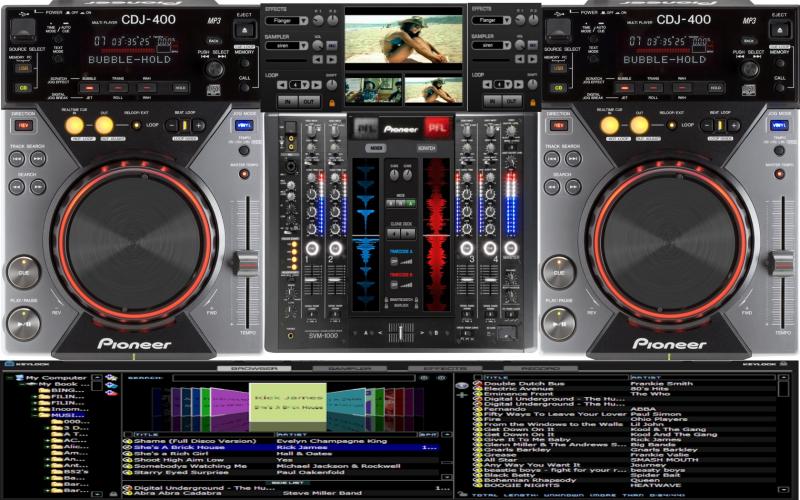Click the left deck's play/pause button
The height and width of the screenshot is (500, 800).
23,323
